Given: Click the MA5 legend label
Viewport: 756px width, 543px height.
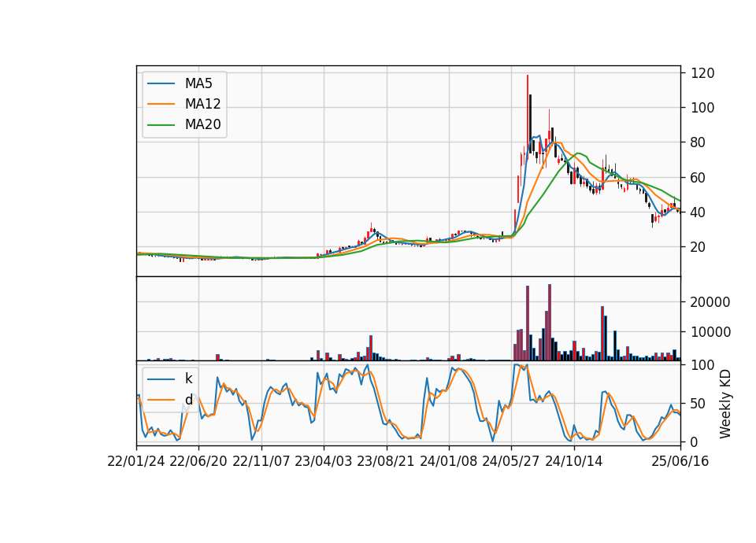Looking at the screenshot, I should pyautogui.click(x=198, y=83).
